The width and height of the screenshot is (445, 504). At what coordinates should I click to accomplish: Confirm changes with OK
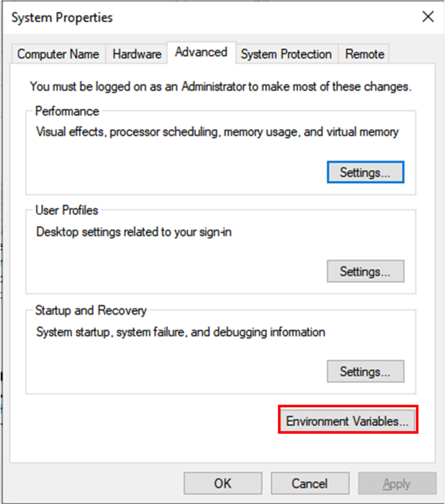pyautogui.click(x=222, y=483)
